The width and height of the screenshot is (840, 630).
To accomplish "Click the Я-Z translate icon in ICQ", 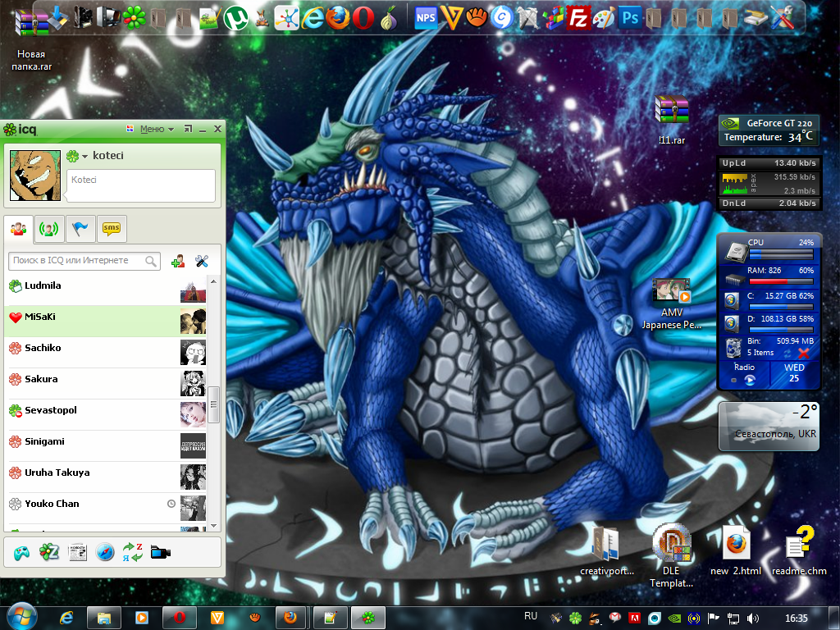I will (x=132, y=552).
